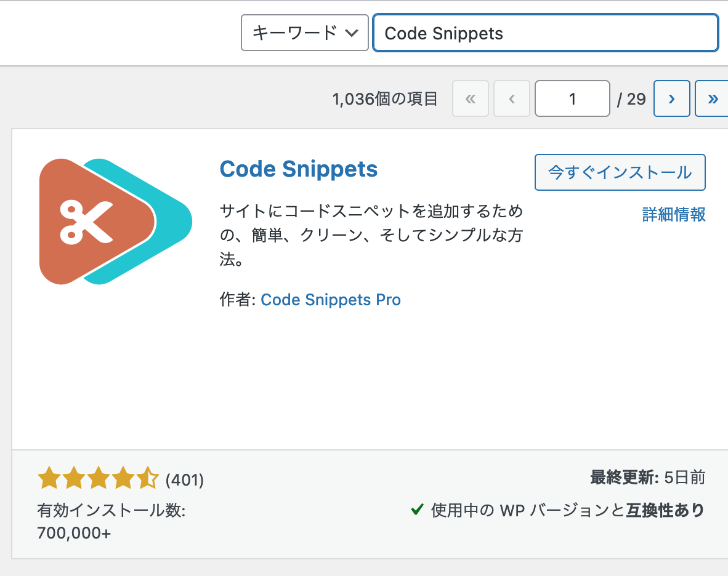
Task: Click the 最終更新 5日前 text
Action: point(648,477)
